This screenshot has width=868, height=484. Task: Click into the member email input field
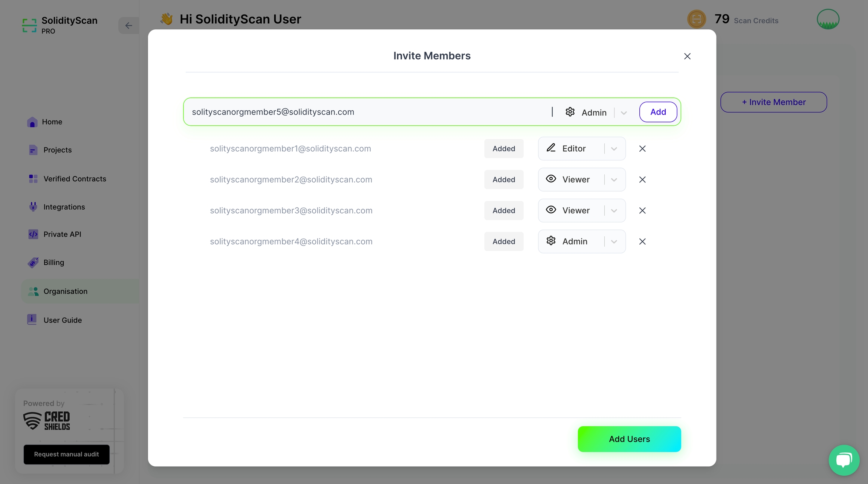pyautogui.click(x=365, y=112)
